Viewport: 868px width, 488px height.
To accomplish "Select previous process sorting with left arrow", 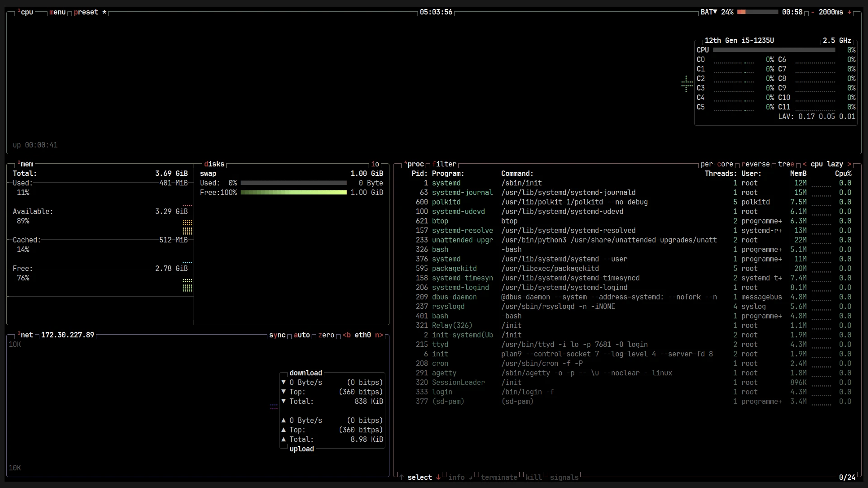I will (804, 164).
